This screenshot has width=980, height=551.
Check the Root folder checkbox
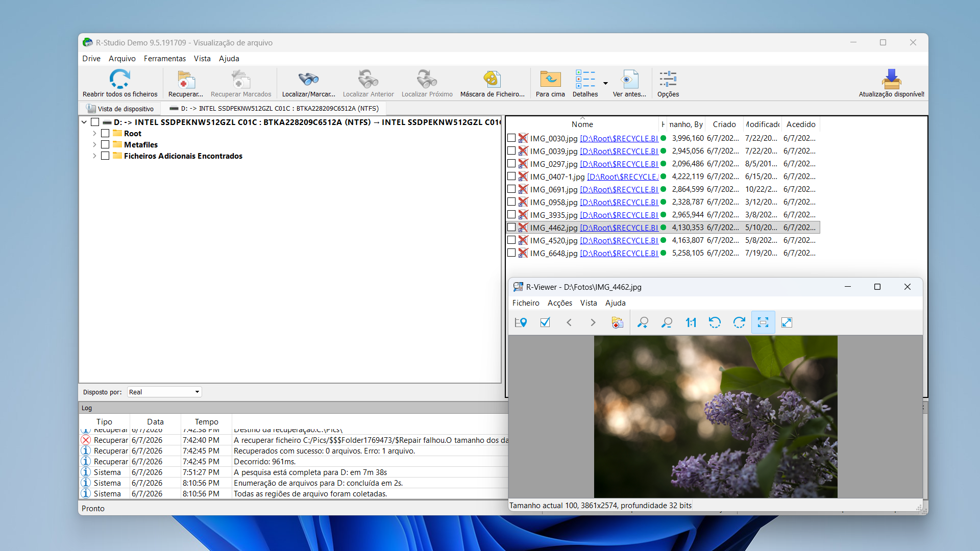point(105,133)
